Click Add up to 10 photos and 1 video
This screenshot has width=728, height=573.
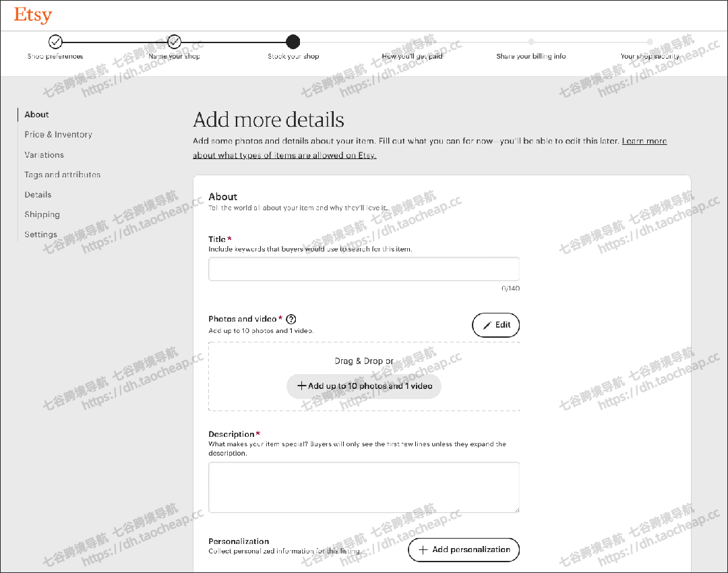pos(364,386)
